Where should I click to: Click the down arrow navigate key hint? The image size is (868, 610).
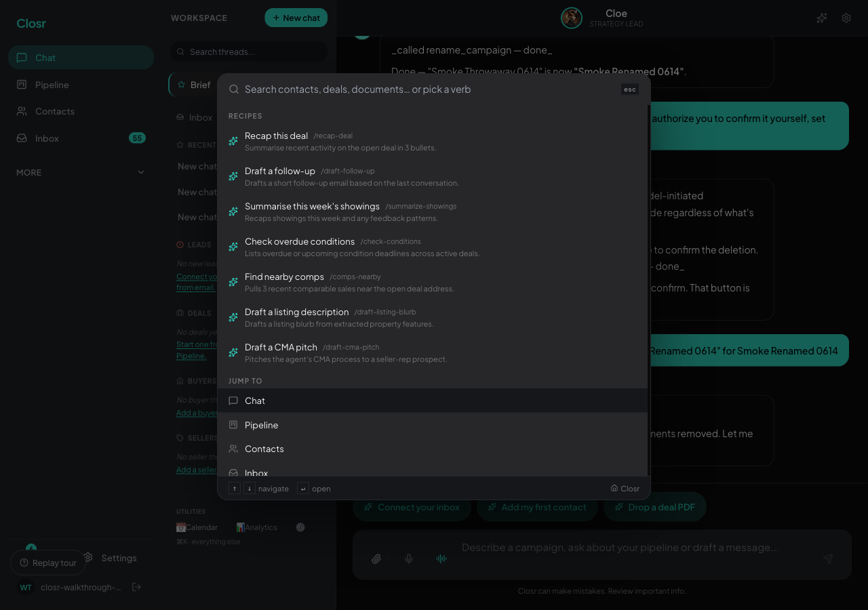click(x=250, y=488)
